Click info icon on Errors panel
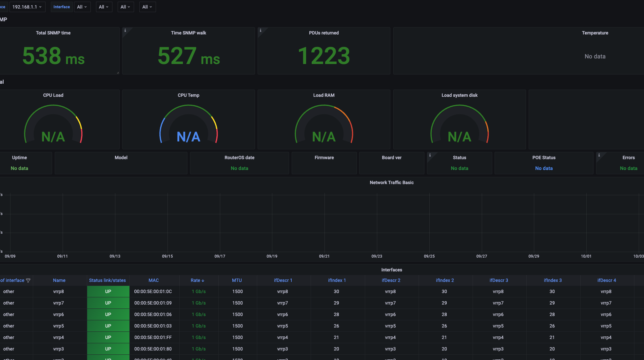The height and width of the screenshot is (360, 644). (x=599, y=155)
